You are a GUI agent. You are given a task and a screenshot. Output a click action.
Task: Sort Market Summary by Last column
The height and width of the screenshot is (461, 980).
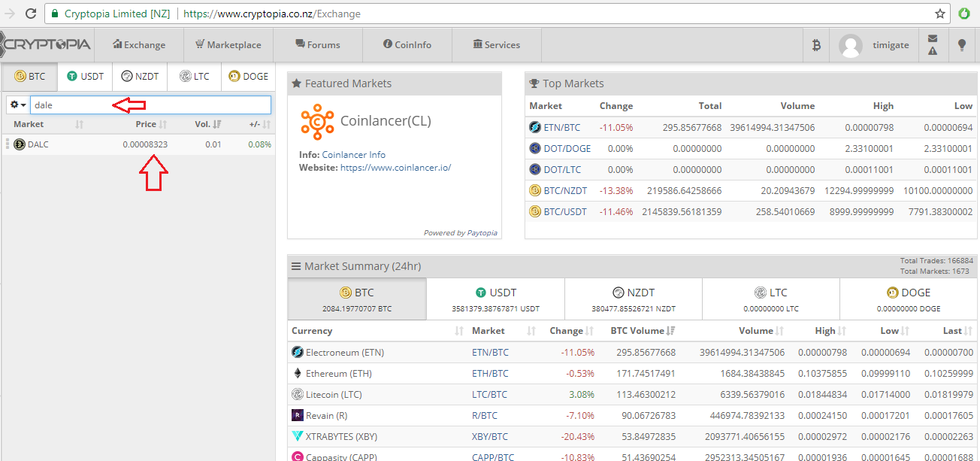(957, 331)
